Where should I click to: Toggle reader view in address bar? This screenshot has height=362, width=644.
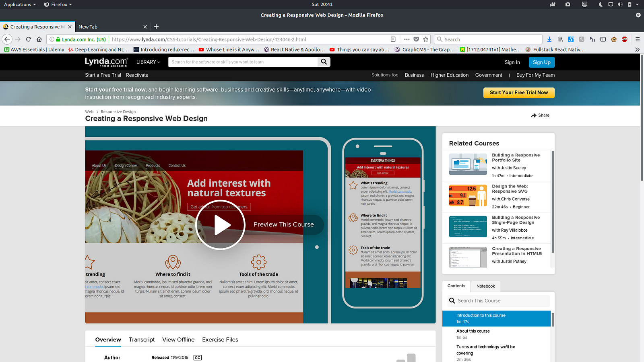tap(393, 39)
